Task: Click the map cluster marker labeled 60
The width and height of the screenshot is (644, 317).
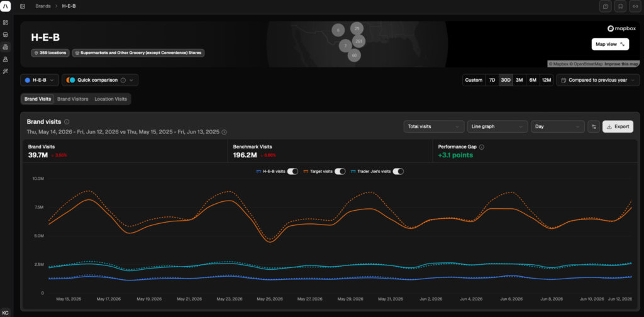Action: (354, 55)
